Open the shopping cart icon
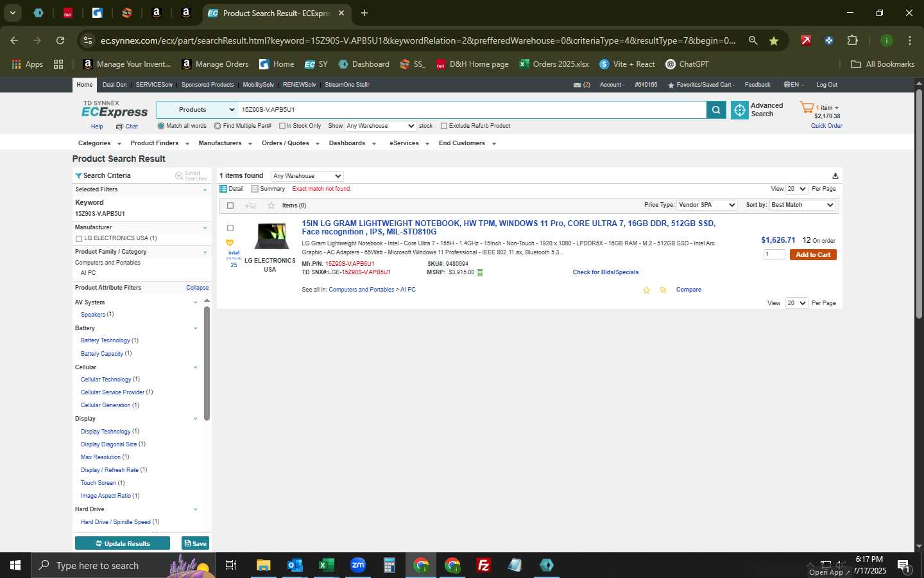Viewport: 924px width, 578px height. [x=806, y=108]
